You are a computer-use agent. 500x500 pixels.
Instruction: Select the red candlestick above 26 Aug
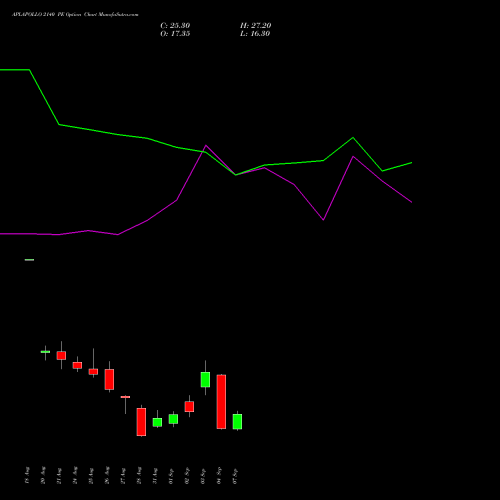pyautogui.click(x=109, y=379)
